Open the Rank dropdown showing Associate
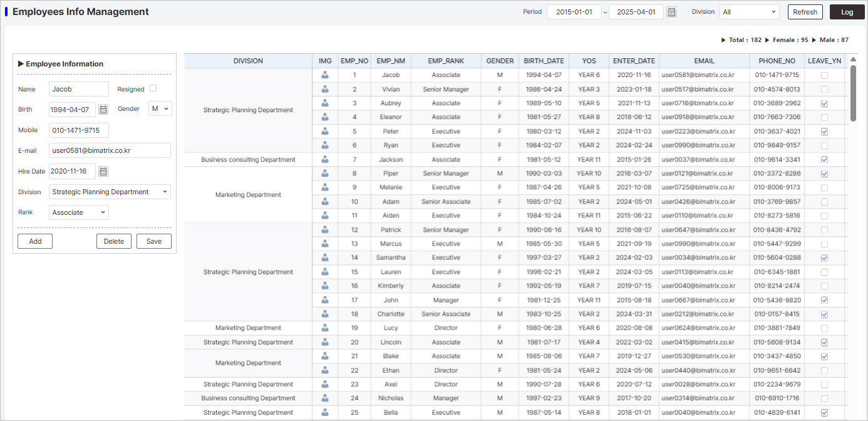Viewport: 868px width, 421px height. 79,212
